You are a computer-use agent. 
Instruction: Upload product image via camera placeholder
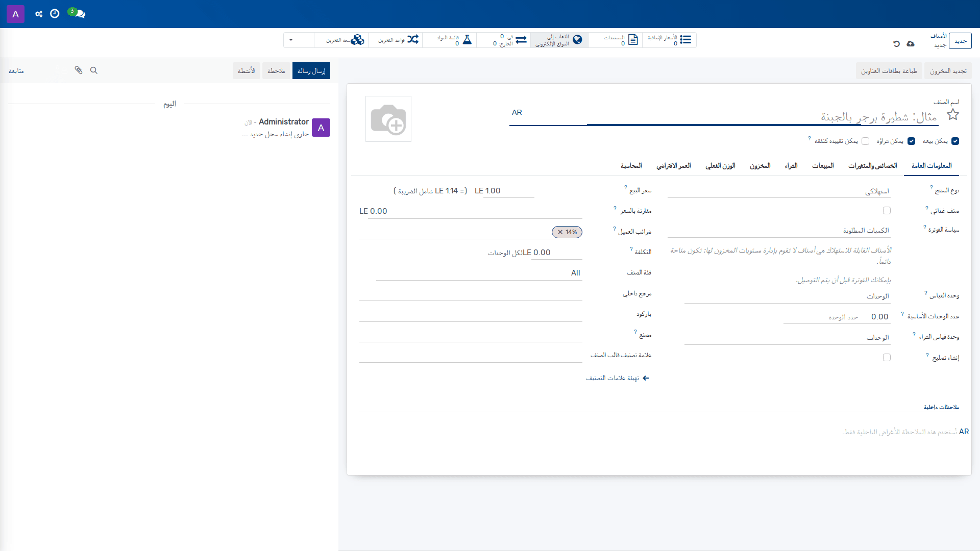[388, 119]
